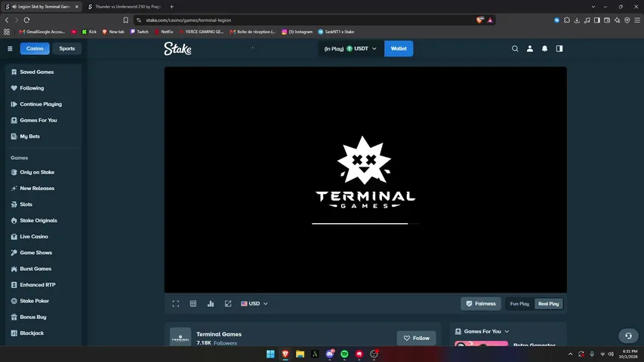Show hidden system tray icons

pyautogui.click(x=570, y=354)
